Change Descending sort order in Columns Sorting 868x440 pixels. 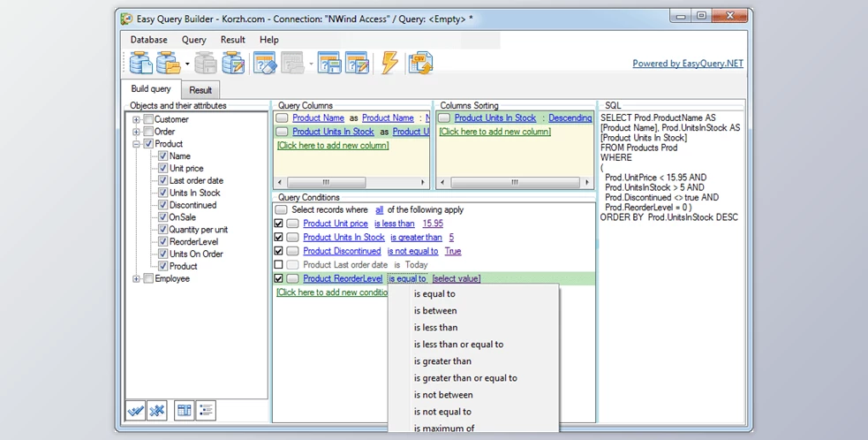pyautogui.click(x=570, y=118)
